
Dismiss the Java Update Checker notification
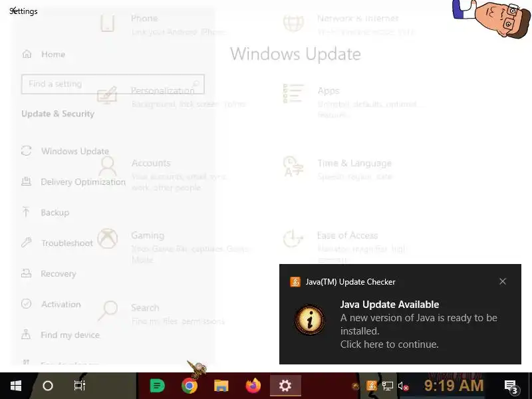coord(503,281)
